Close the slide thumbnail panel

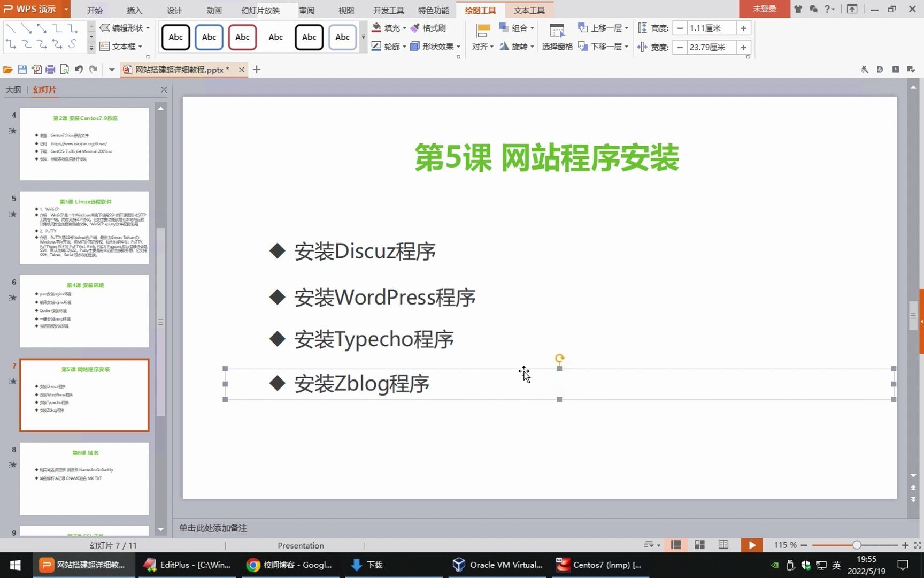(164, 90)
